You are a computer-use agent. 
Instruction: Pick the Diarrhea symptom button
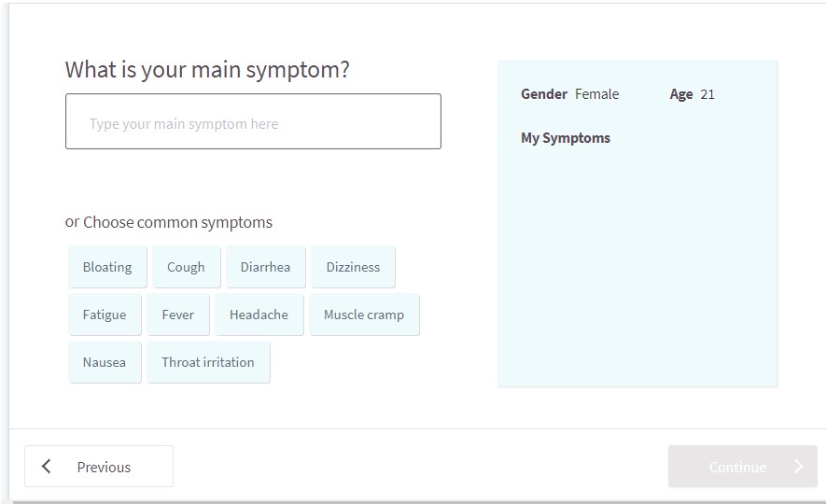coord(265,267)
